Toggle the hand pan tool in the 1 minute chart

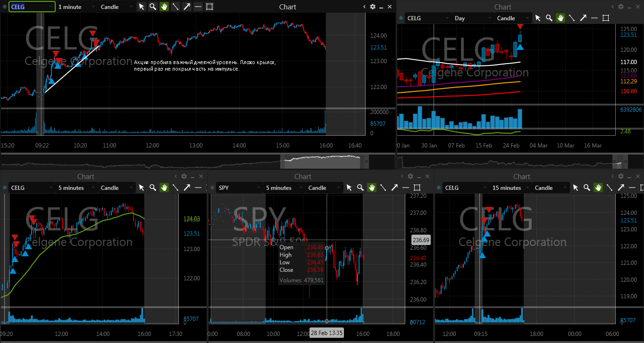[164, 7]
